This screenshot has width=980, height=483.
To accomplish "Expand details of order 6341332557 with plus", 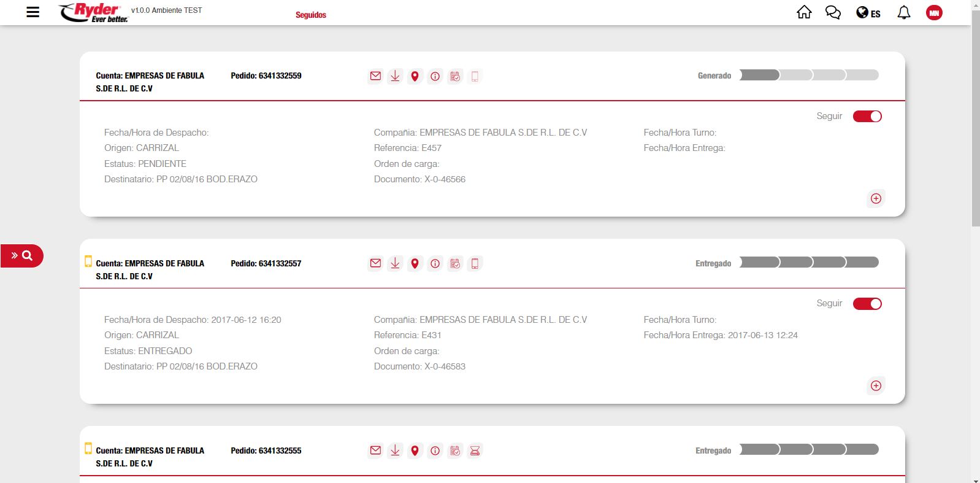I will click(876, 385).
